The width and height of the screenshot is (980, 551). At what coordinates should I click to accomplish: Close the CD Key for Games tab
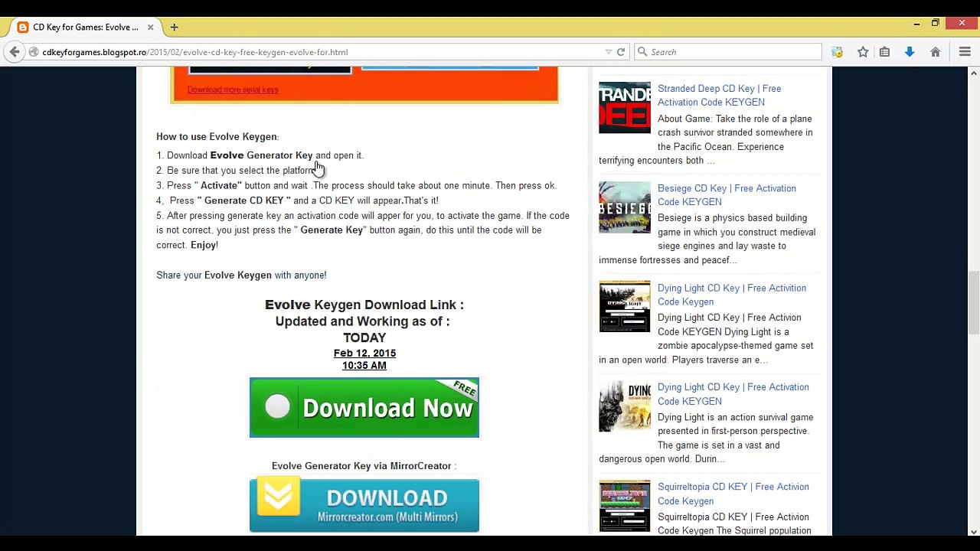coord(150,27)
